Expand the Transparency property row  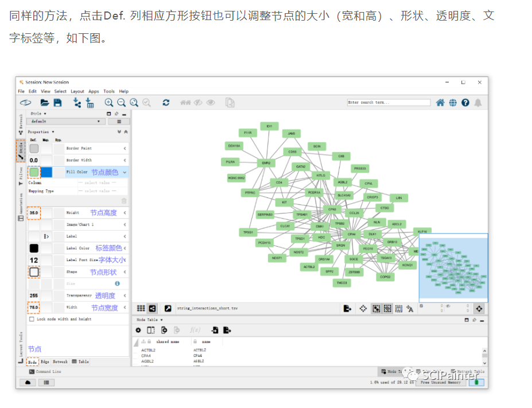point(125,296)
